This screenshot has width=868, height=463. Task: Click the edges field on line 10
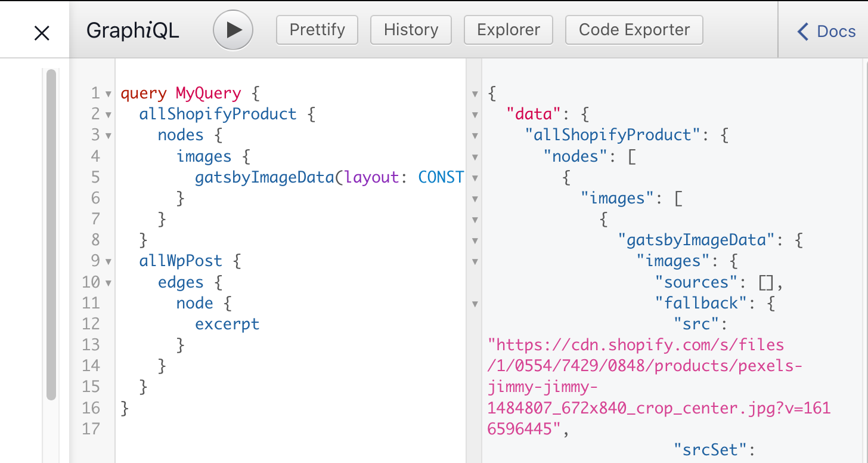[181, 282]
